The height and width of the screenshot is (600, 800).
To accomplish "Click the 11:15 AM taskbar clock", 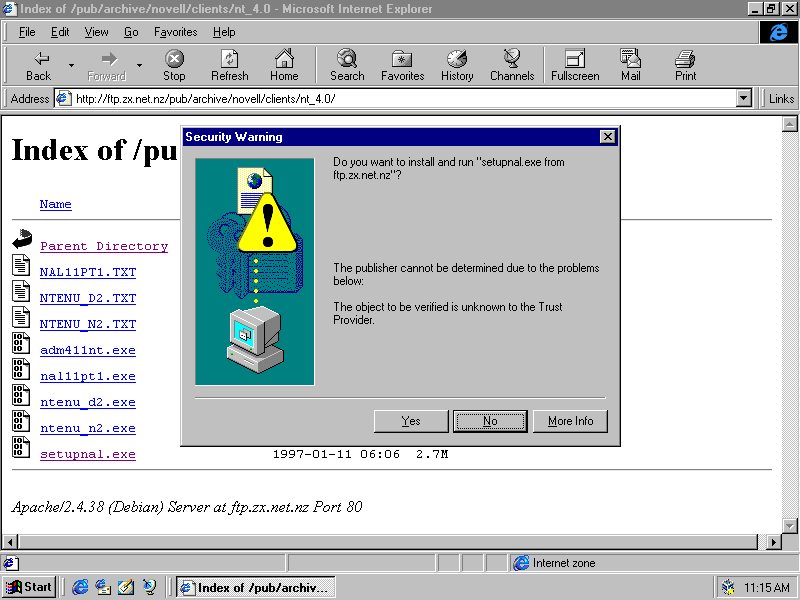I will click(766, 588).
